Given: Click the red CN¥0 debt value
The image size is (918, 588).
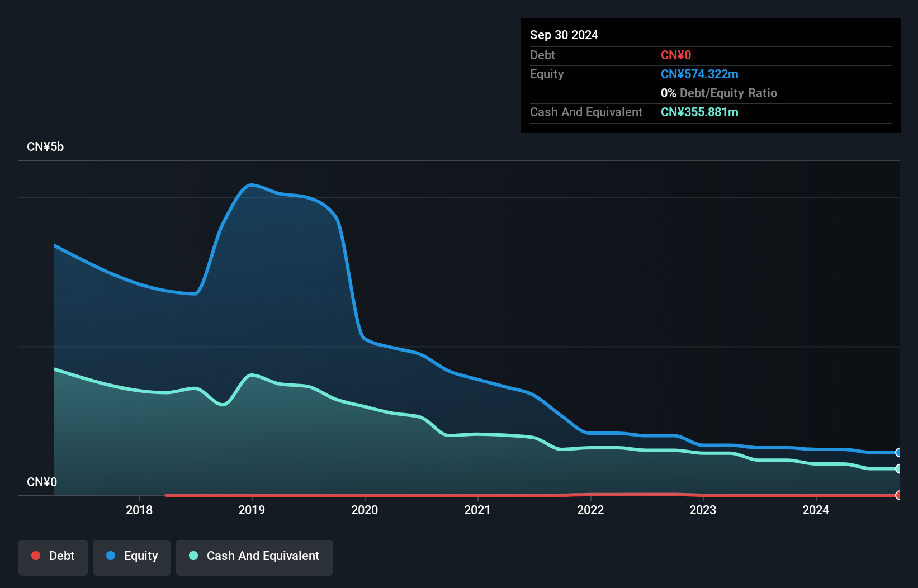Looking at the screenshot, I should [676, 55].
